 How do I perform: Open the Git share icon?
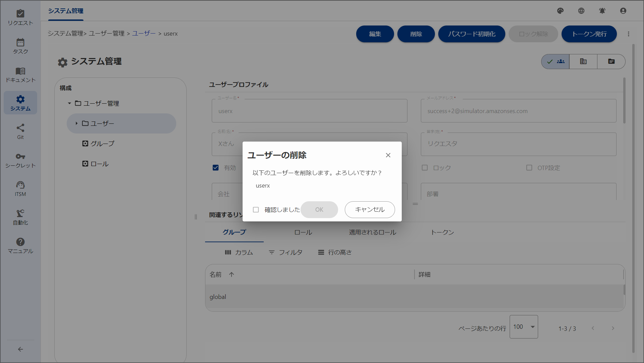pos(20,132)
